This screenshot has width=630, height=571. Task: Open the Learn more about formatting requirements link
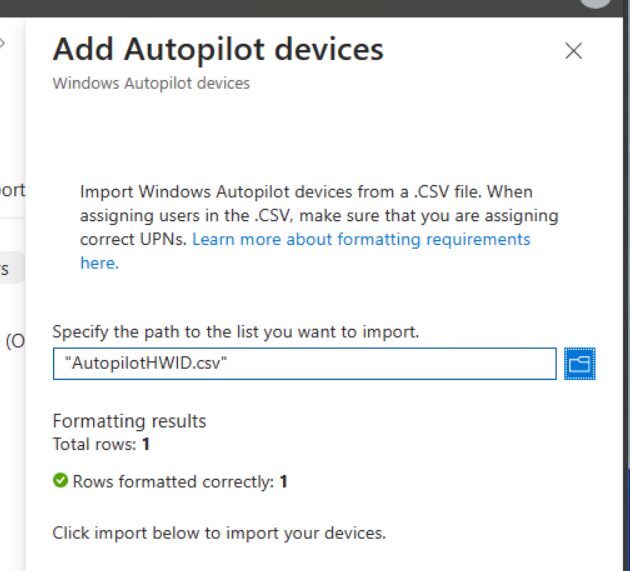[x=361, y=240]
